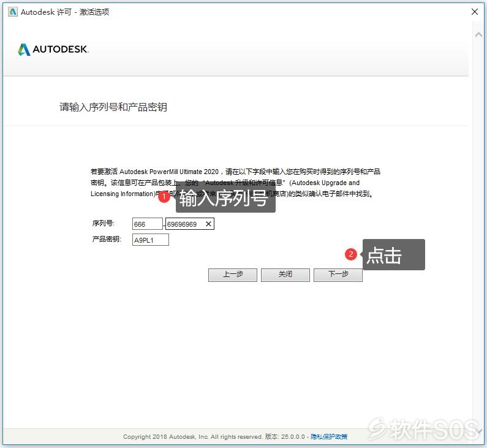Viewport: 487px width, 448px height.
Task: Click the scrollbar up arrow
Action: pyautogui.click(x=478, y=34)
